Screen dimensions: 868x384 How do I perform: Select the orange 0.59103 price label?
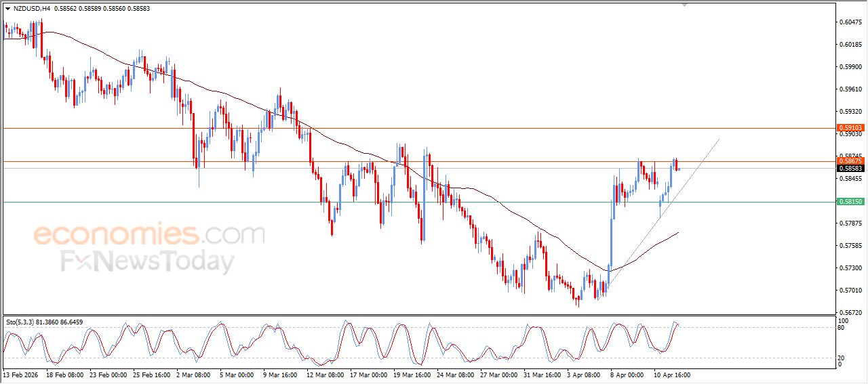[850, 128]
